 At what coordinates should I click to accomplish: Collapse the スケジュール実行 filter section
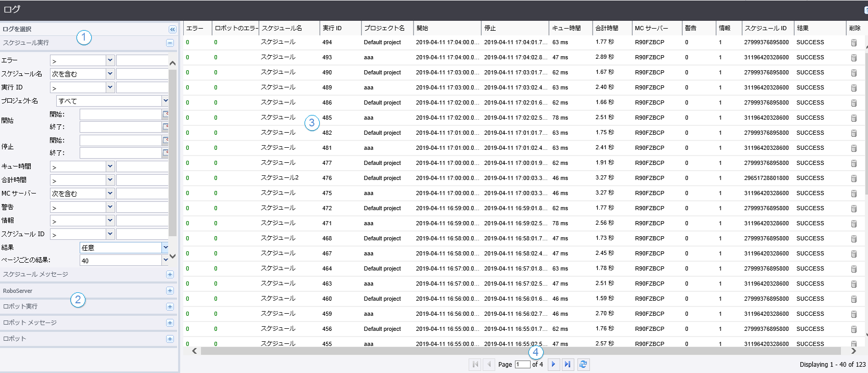170,43
